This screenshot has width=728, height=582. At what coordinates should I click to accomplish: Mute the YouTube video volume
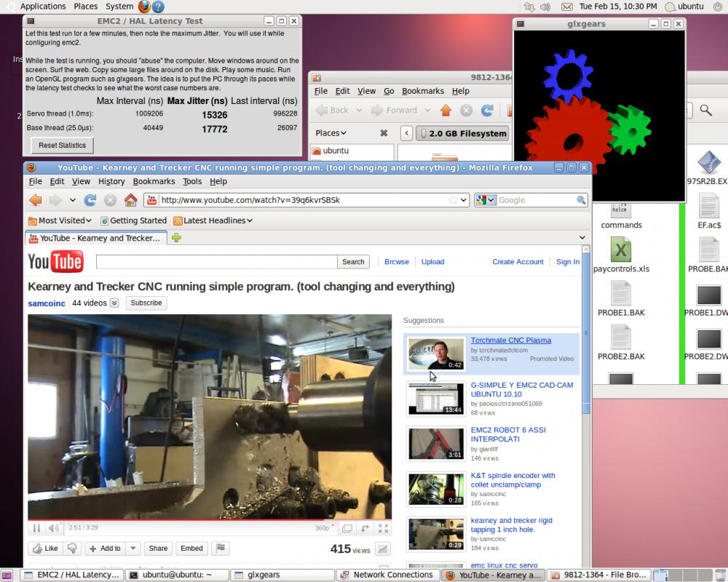click(54, 527)
